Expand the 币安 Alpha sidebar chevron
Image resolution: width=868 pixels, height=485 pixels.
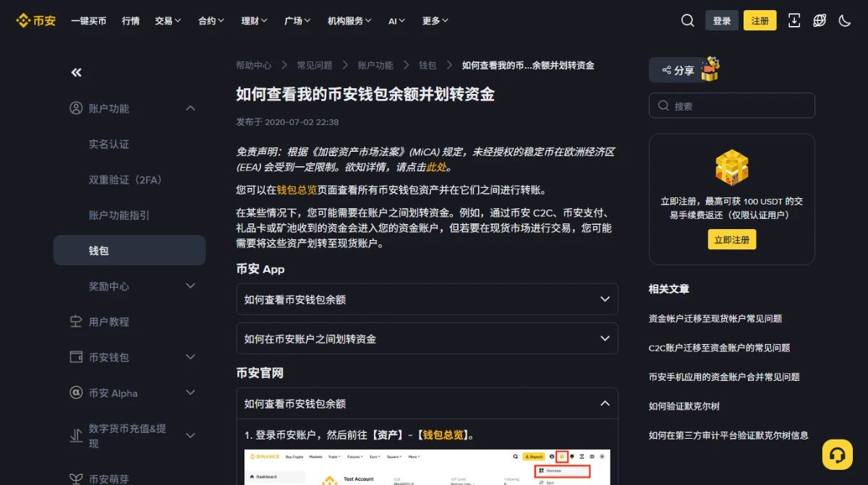point(190,392)
